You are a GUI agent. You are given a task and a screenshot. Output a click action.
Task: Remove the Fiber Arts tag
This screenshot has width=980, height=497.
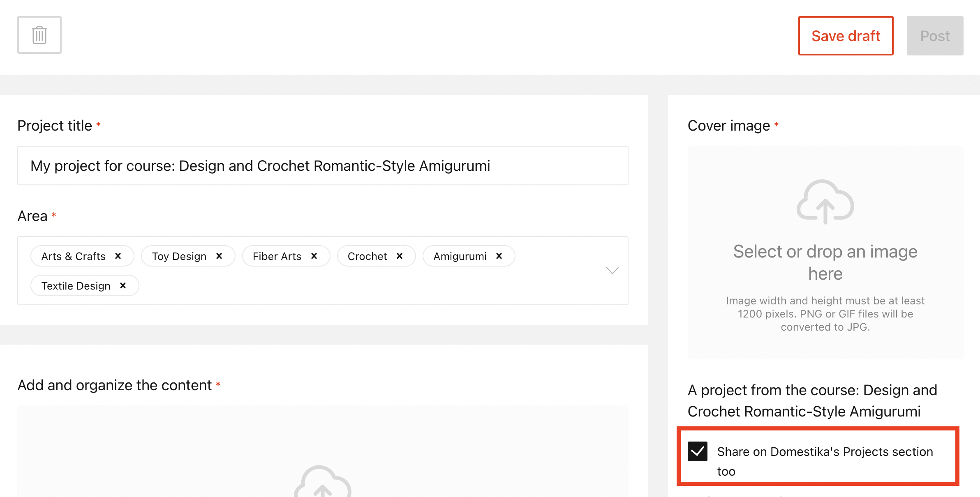coord(314,256)
